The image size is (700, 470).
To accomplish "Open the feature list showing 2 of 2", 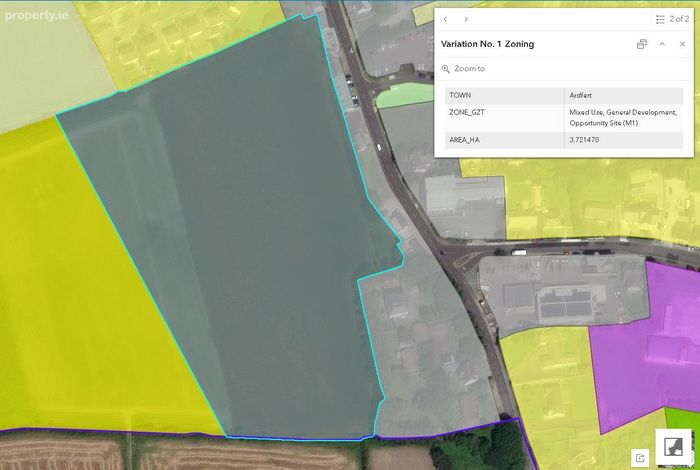I will click(672, 19).
